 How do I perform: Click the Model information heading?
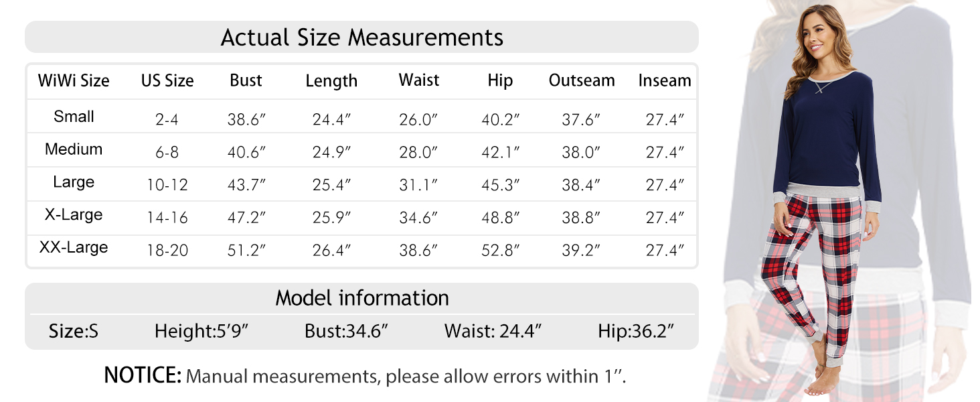tap(361, 297)
